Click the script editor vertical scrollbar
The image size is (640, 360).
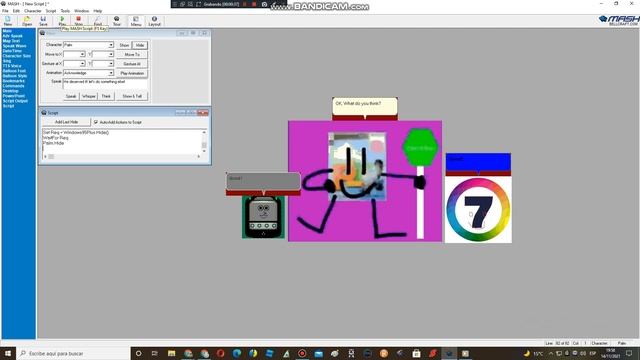[204, 142]
